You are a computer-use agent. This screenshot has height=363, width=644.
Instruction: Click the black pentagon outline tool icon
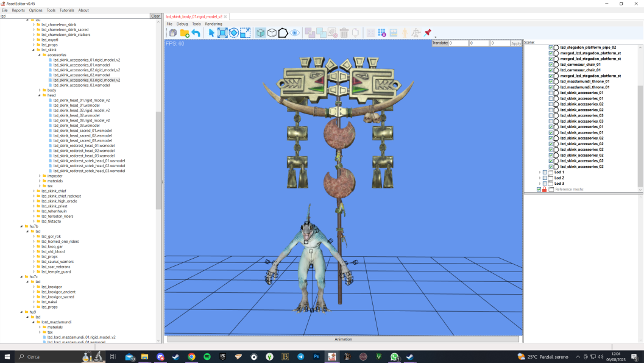pos(283,33)
